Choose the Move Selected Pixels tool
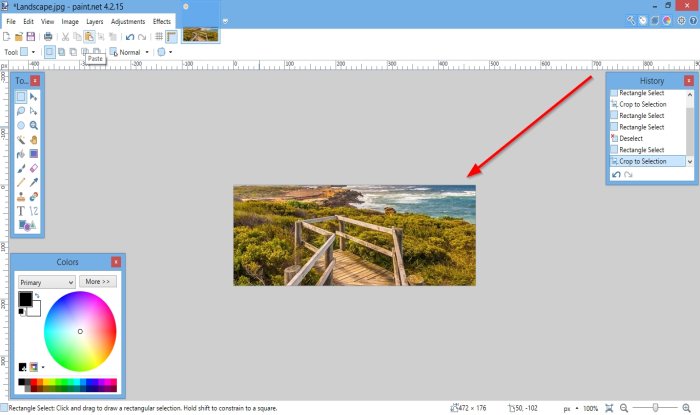 (33, 97)
